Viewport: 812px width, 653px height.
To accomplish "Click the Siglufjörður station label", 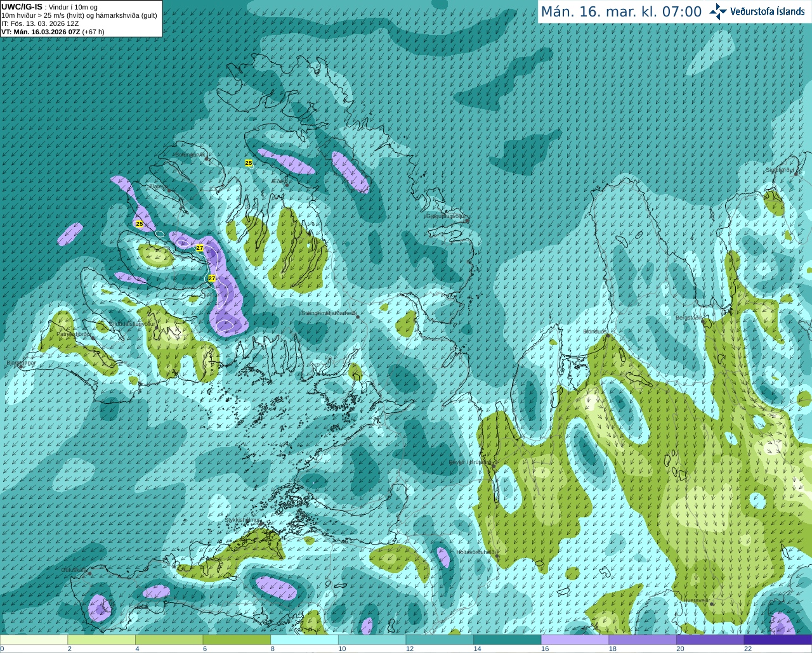I will pyautogui.click(x=780, y=170).
